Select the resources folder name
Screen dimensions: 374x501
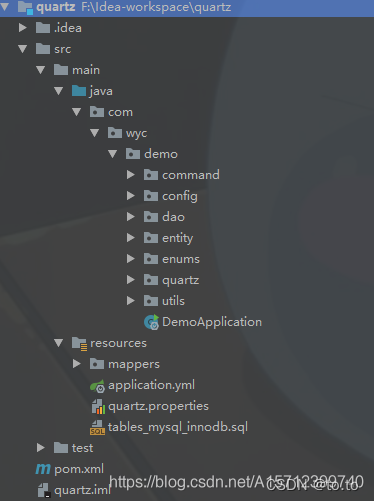click(x=118, y=343)
